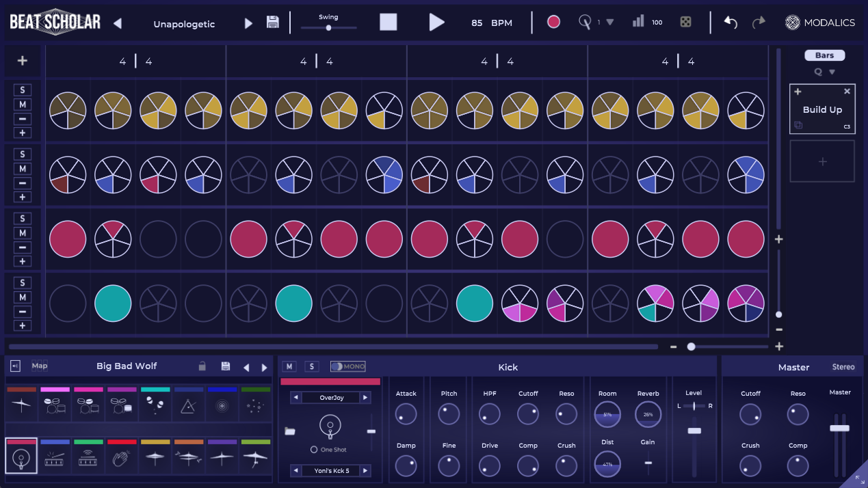Screen dimensions: 868x488
Task: Click the Kick Level fader
Action: pos(694,431)
